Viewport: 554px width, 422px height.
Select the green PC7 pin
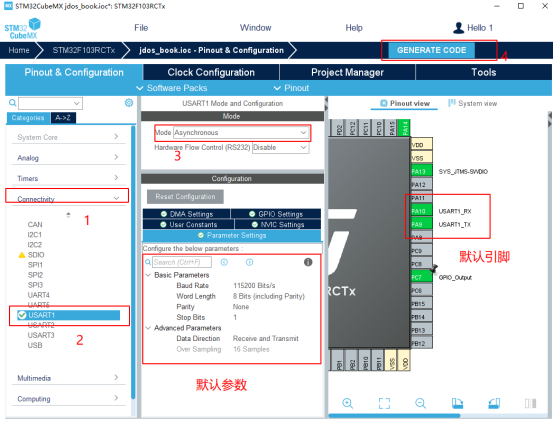422,277
